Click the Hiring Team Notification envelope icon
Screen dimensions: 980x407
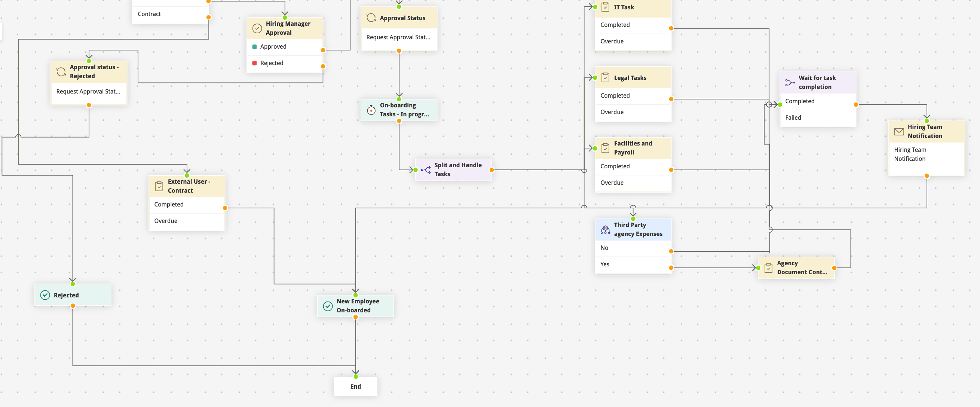[899, 132]
